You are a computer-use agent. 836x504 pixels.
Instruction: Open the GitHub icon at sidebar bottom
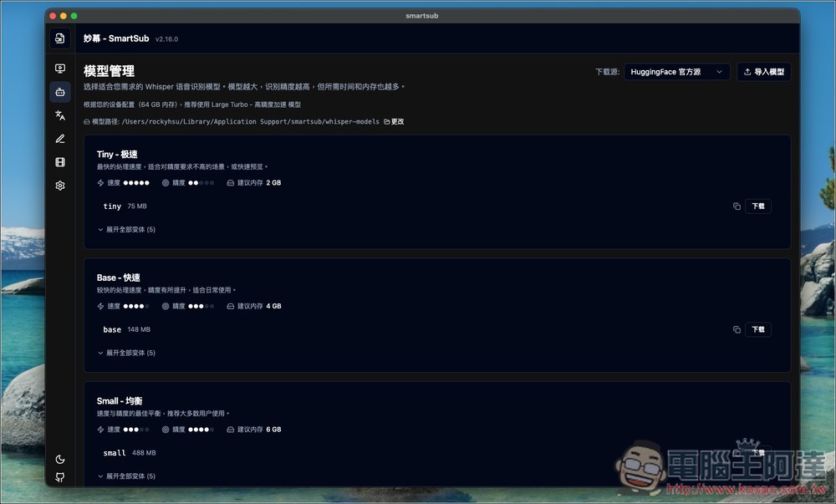[59, 477]
